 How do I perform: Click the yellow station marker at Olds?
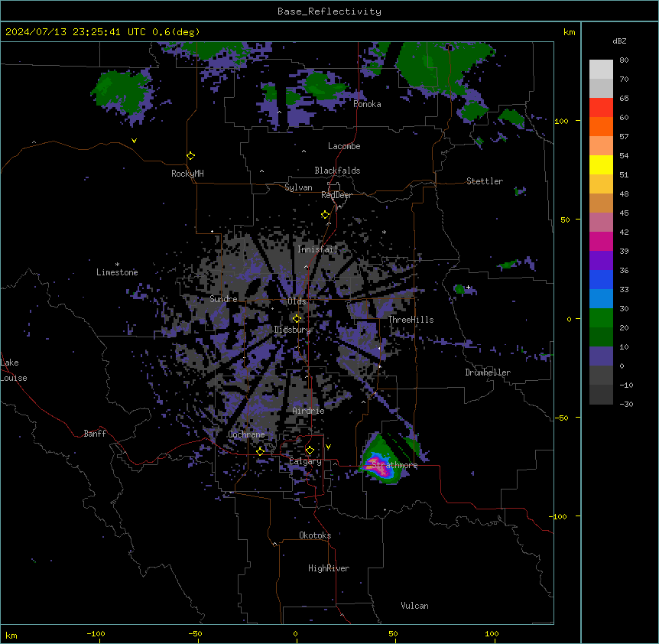point(297,319)
